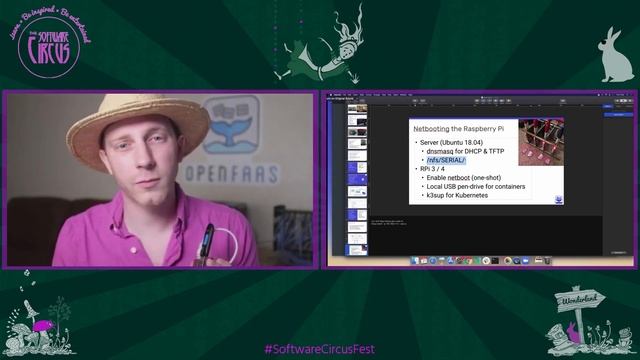Select the first slide thumbnail in navigator
640x360 pixels.
coord(357,109)
